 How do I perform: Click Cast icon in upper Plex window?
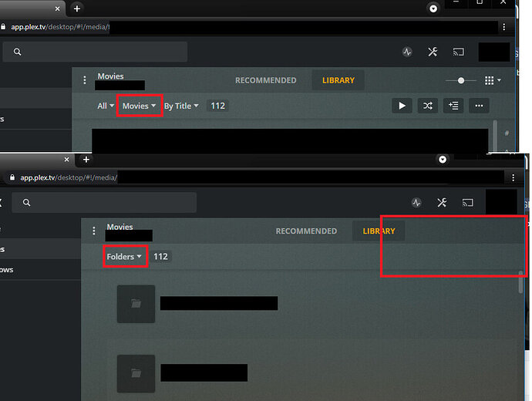click(x=459, y=52)
